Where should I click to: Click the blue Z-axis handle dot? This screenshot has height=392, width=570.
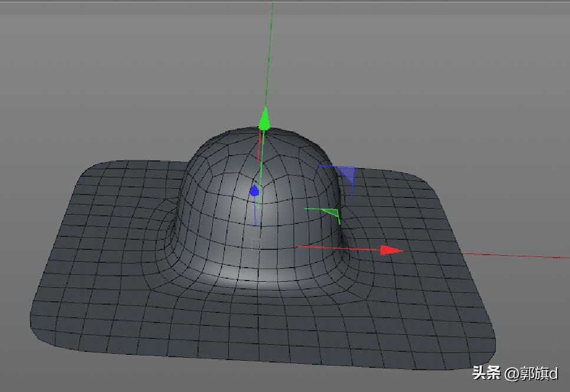coord(255,190)
